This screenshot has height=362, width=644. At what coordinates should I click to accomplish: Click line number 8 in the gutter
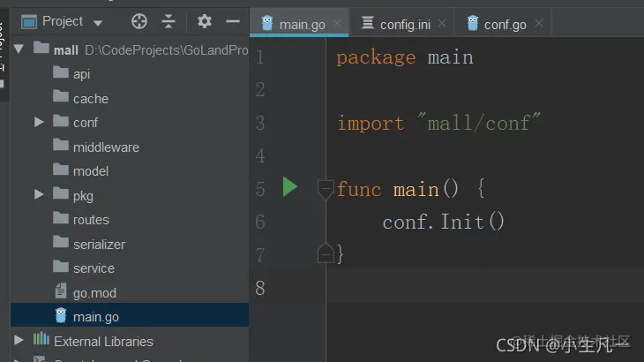(260, 288)
